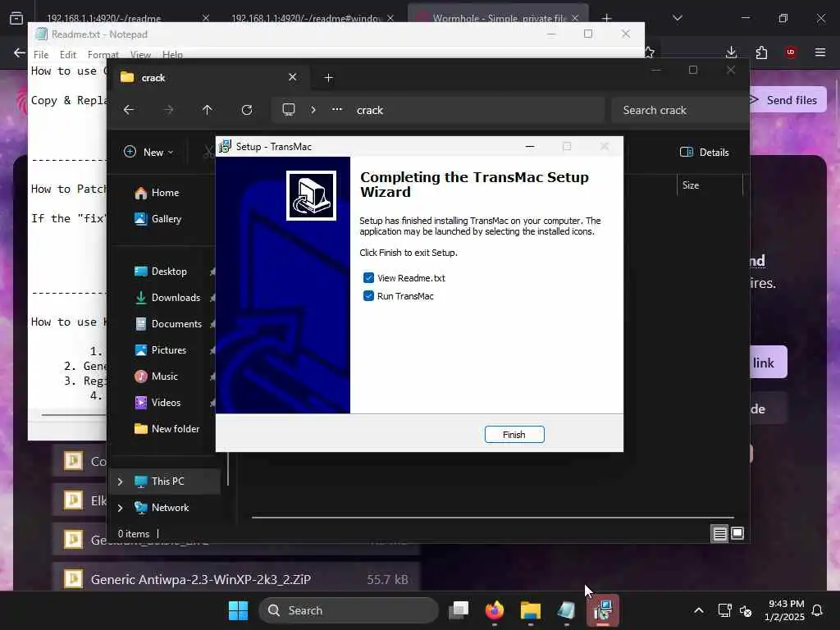Open the browser hamburger menu

[820, 52]
